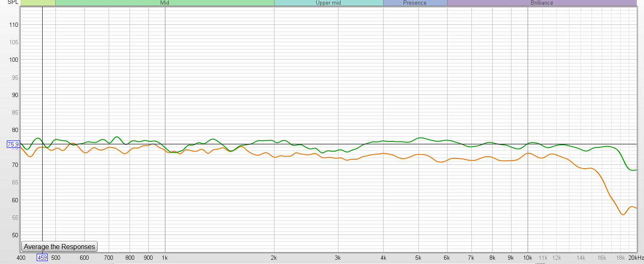Click the 400 label on frequency axis

[21, 258]
